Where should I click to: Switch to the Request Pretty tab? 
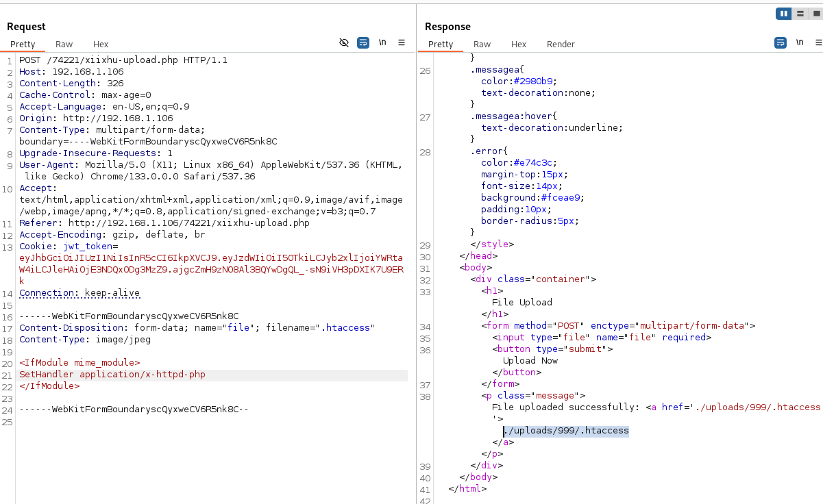(x=23, y=44)
